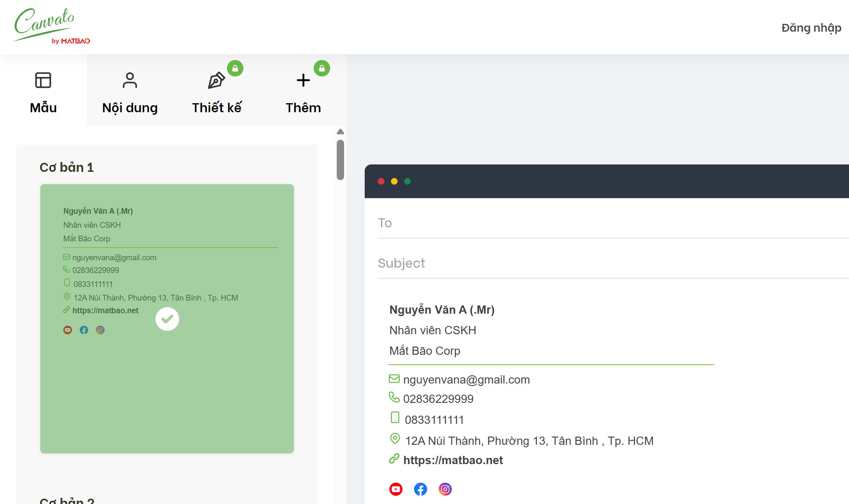
Task: Open the Instagram icon in email preview
Action: pos(445,489)
